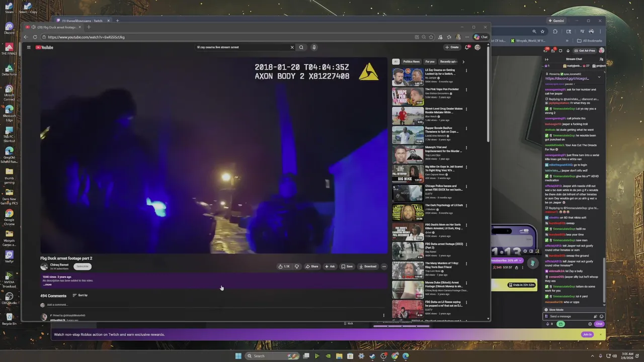Select the Recently uploaded chip
The image size is (644, 362).
[448, 62]
